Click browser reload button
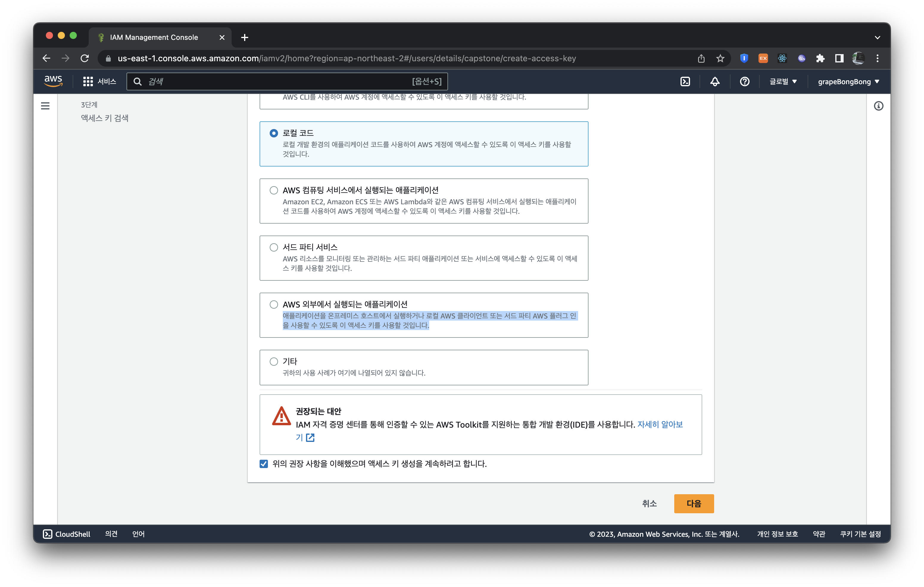Image resolution: width=924 pixels, height=587 pixels. click(x=85, y=58)
